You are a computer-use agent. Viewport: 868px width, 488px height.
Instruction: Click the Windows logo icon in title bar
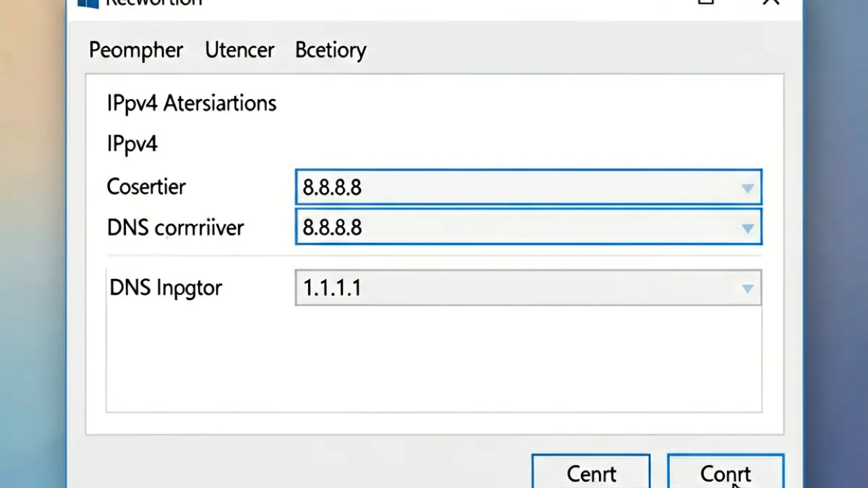tap(88, 3)
